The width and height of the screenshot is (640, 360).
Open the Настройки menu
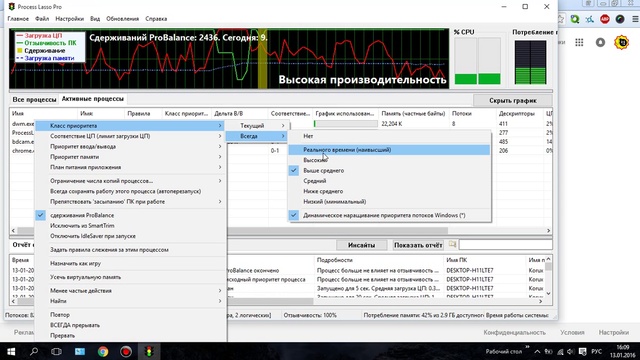69,19
